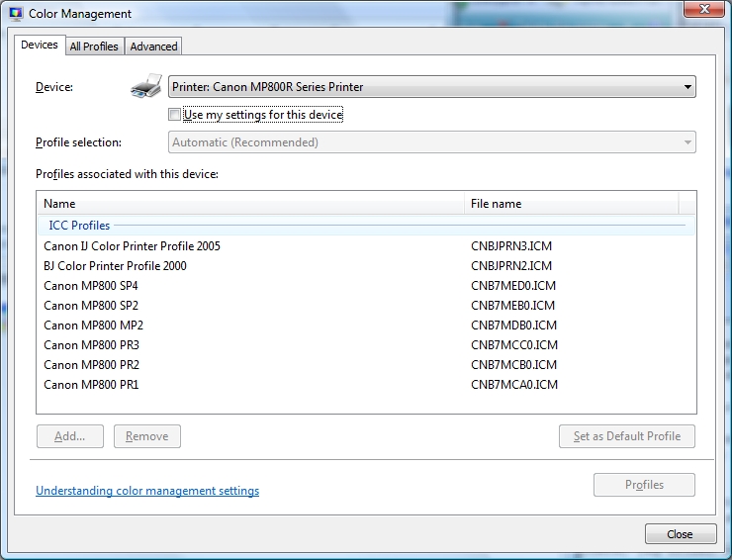Open the Advanced tab
This screenshot has height=560, width=732.
(x=153, y=47)
